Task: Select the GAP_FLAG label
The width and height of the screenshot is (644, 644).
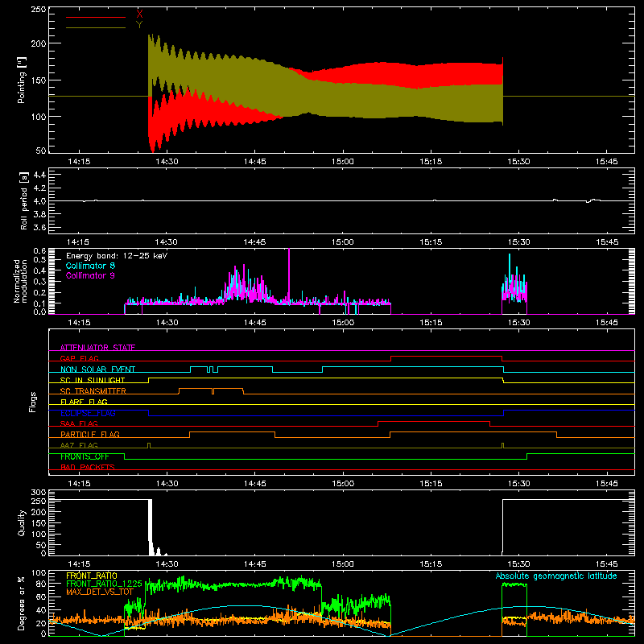Action: pyautogui.click(x=79, y=358)
